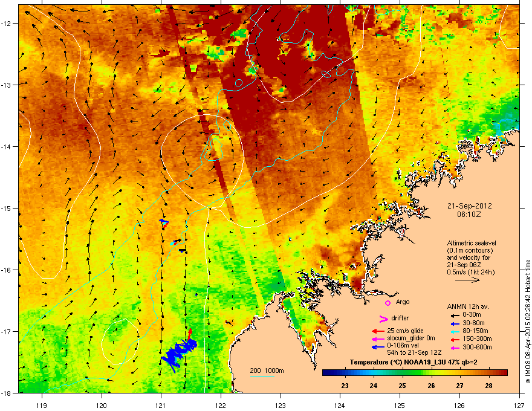Click the cyan line under 200 1000m
532x411 pixels.
pyautogui.click(x=262, y=376)
